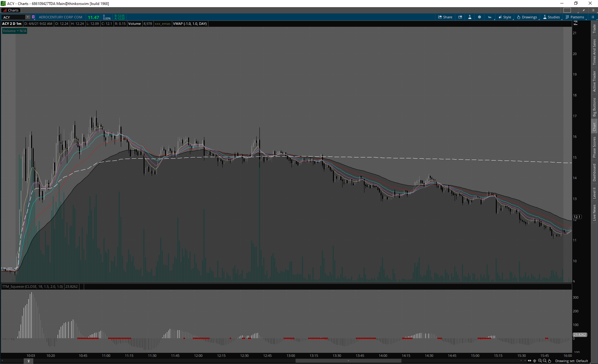Image resolution: width=598 pixels, height=364 pixels.
Task: Toggle the expand chart axis arrows icon
Action: pos(529,361)
